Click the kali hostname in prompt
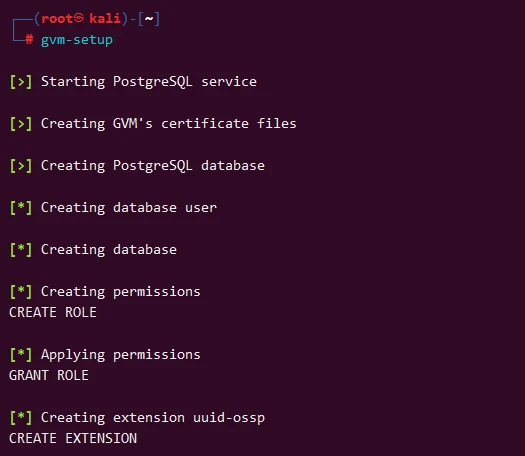525x456 pixels. coord(105,18)
